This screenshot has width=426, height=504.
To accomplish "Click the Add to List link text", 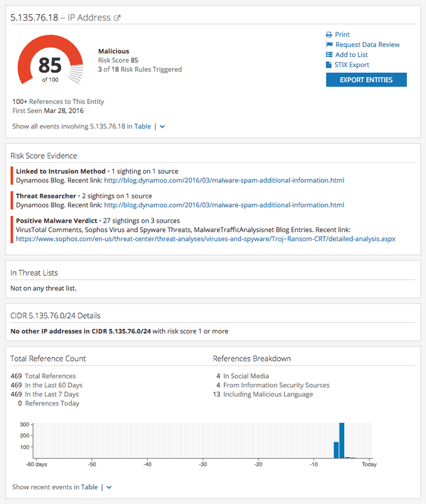I will click(352, 55).
